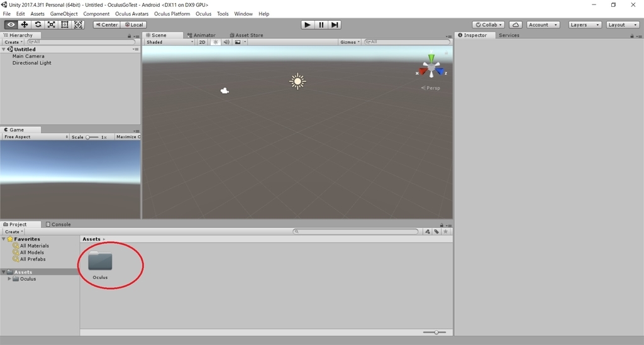Select All Models favorite
644x345 pixels.
pos(31,252)
